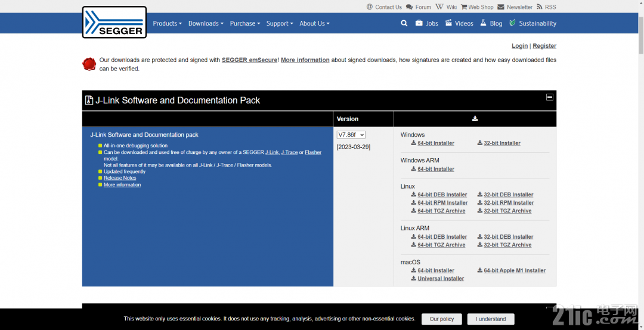
Task: Click the RSS feed icon
Action: [x=539, y=7]
